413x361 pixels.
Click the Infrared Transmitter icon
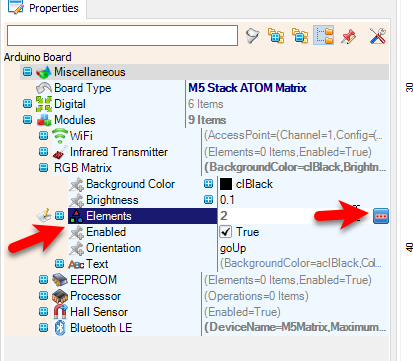pyautogui.click(x=60, y=152)
